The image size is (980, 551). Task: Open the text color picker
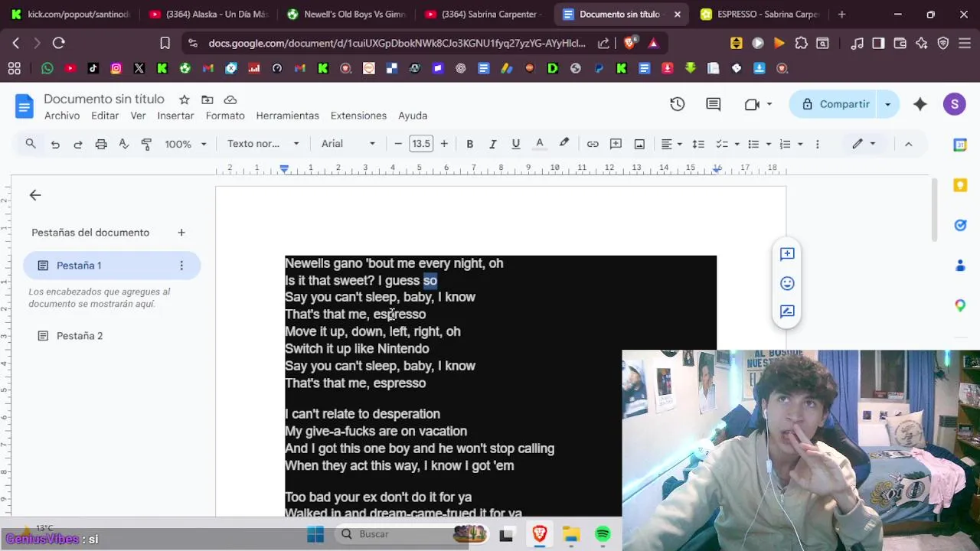coord(540,144)
